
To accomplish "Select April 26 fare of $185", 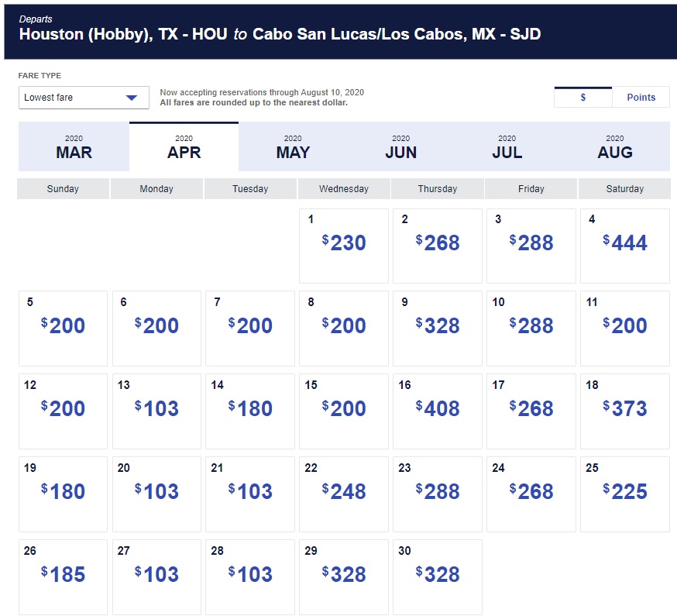I will tap(63, 576).
